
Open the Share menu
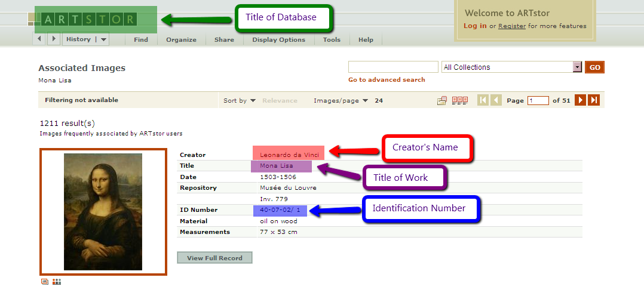[224, 40]
